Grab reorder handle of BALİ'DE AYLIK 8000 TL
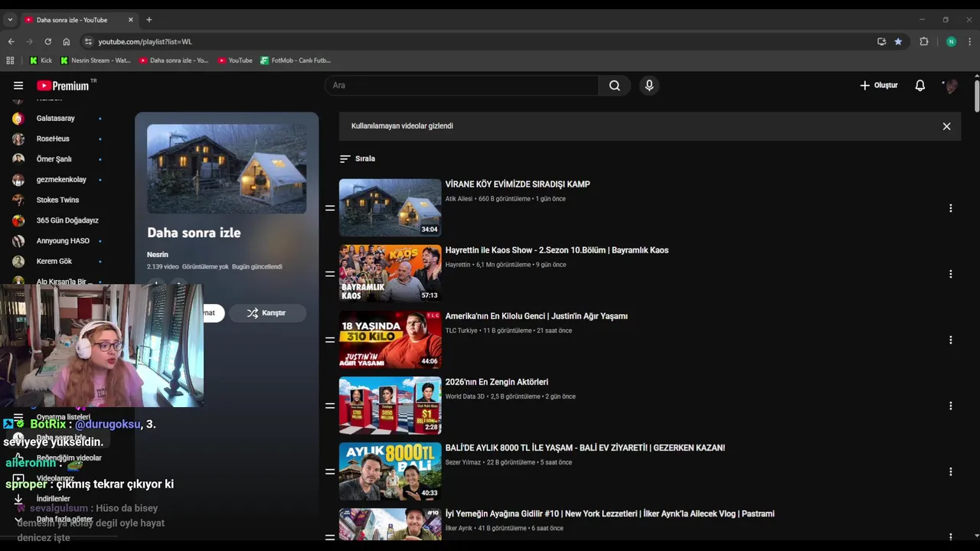980x551 pixels. (330, 471)
